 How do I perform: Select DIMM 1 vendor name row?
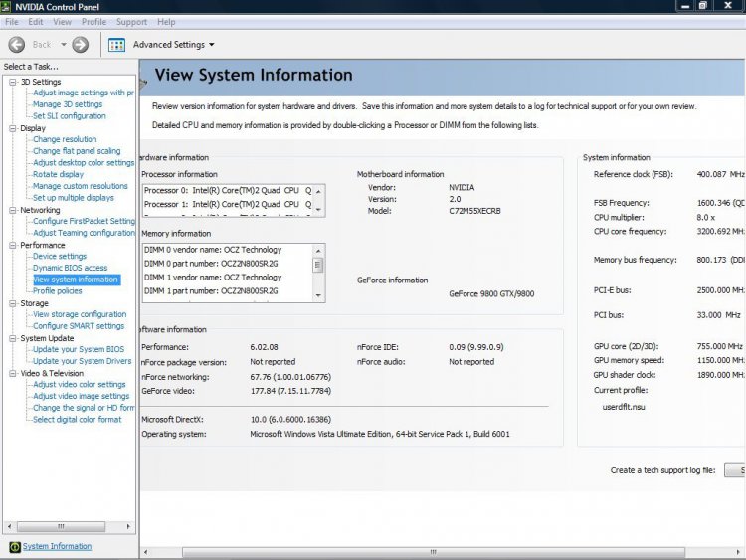click(213, 277)
